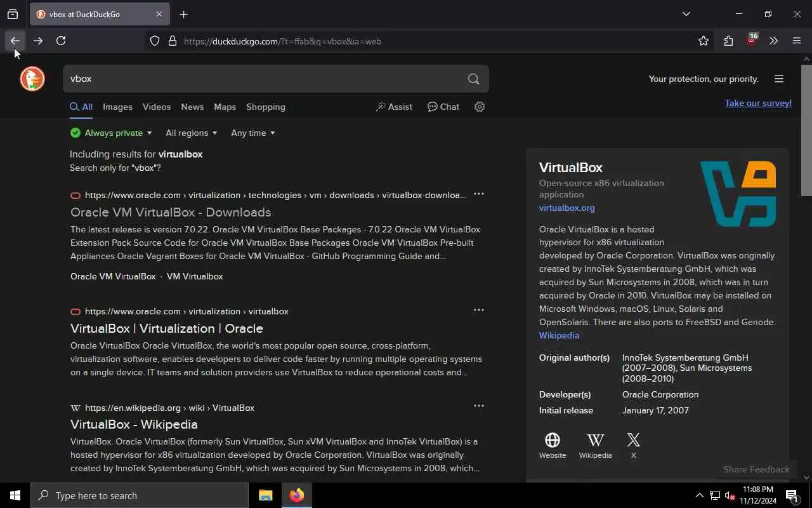Close the vbox at DuckDuckGo tab
This screenshot has width=812, height=508.
point(159,14)
